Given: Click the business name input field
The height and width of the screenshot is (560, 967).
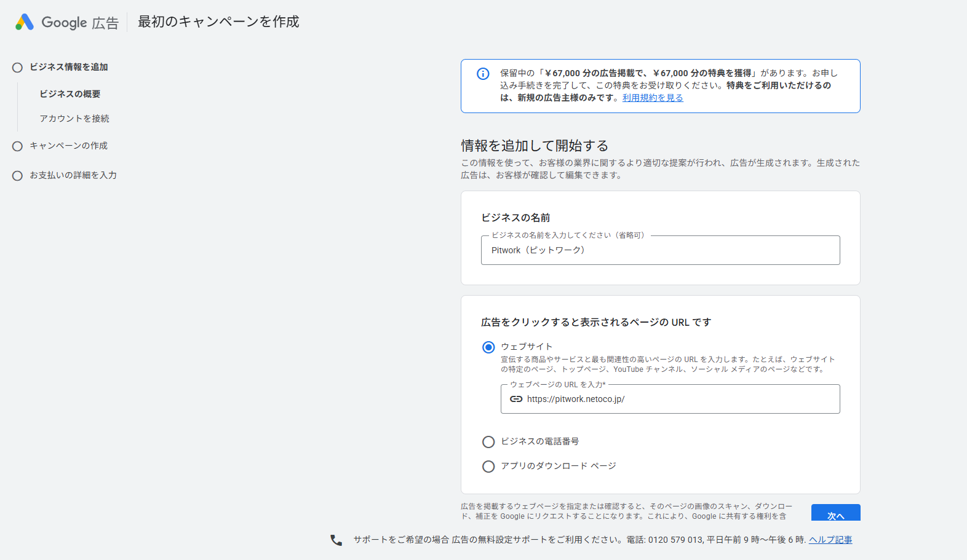Looking at the screenshot, I should 660,250.
